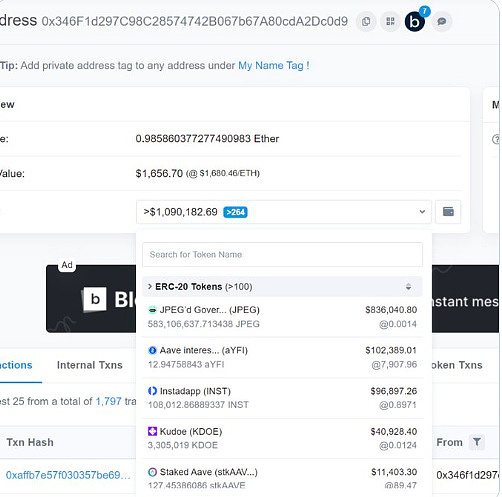Select Kudoe (KDOE) token entry
502x497 pixels.
[x=282, y=438]
